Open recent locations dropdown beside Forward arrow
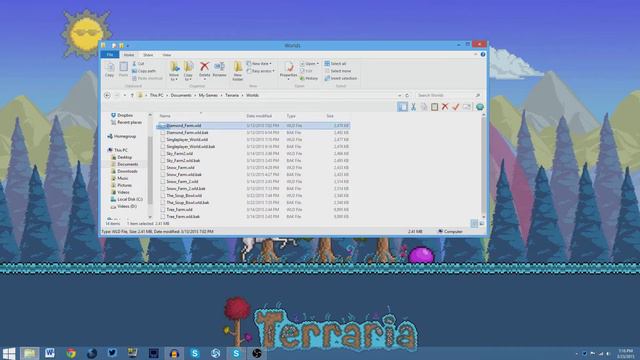Image resolution: width=640 pixels, height=360 pixels. [124, 95]
